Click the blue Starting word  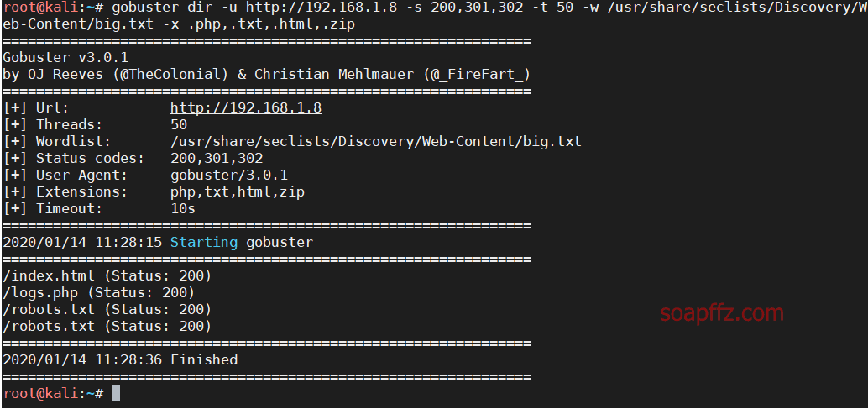(x=204, y=243)
